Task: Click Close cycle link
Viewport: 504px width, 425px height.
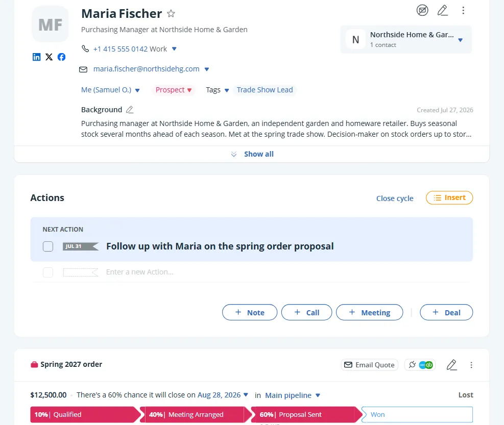Action: point(395,198)
